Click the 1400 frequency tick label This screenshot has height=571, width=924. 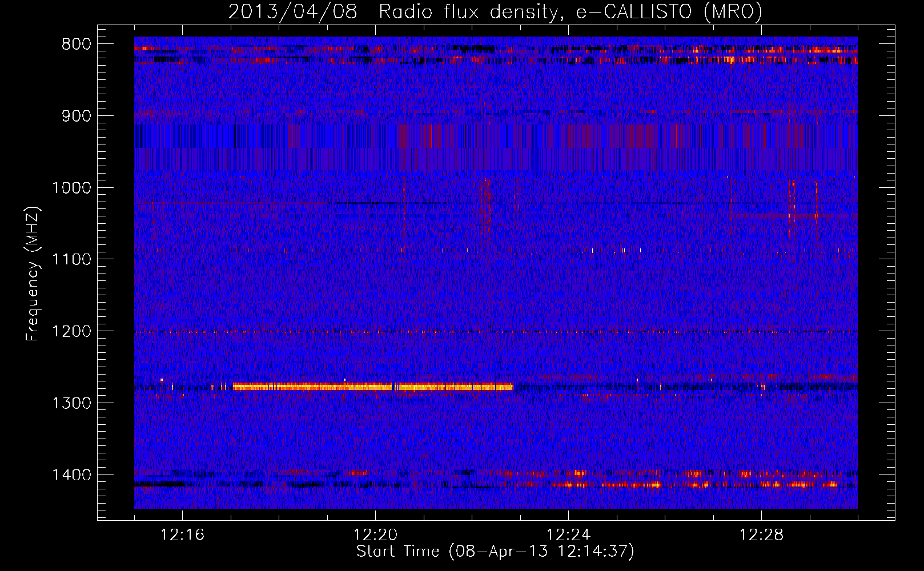72,475
